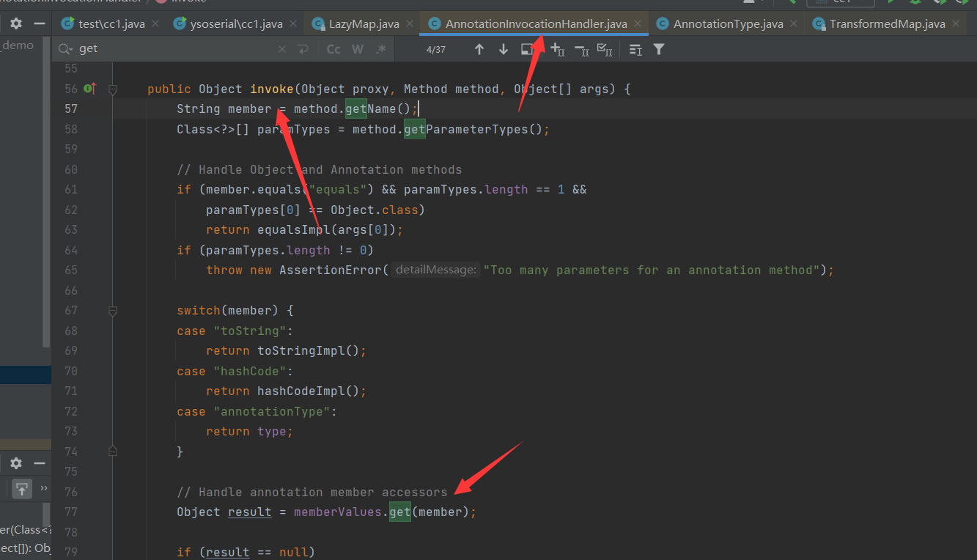This screenshot has height=560, width=977.
Task: Jump to next search occurrence arrow
Action: (504, 49)
